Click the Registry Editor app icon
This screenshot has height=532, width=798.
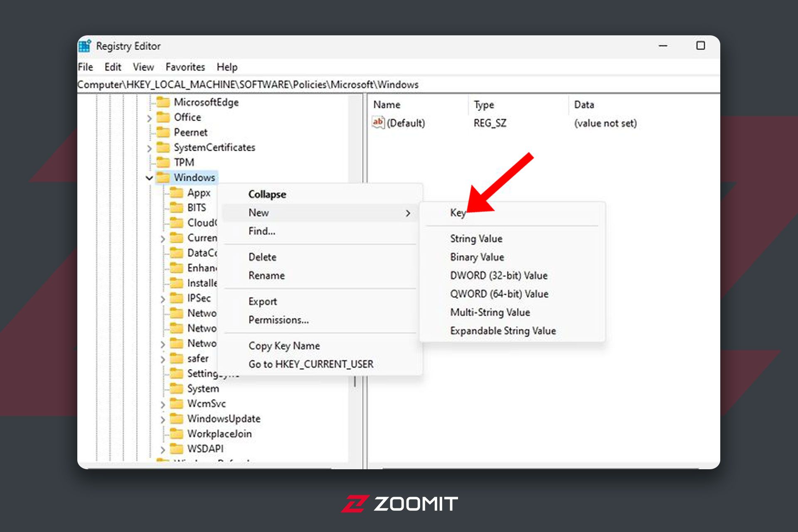[85, 46]
